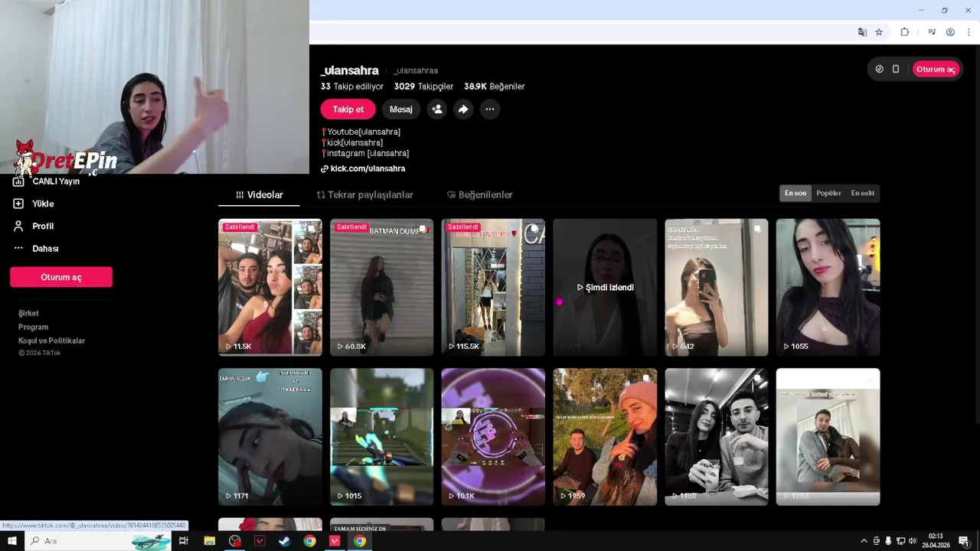Open the BATMAN DUMP video with 60.8K views
The width and height of the screenshot is (980, 551).
[381, 287]
